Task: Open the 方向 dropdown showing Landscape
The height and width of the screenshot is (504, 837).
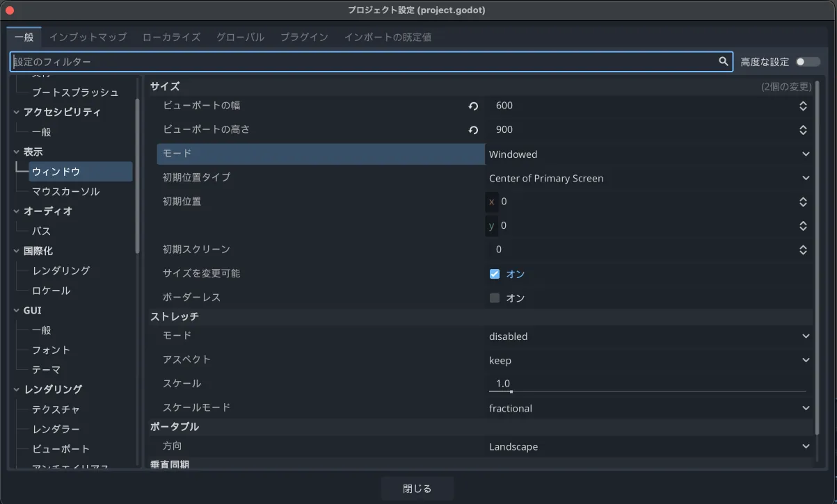Action: click(647, 446)
